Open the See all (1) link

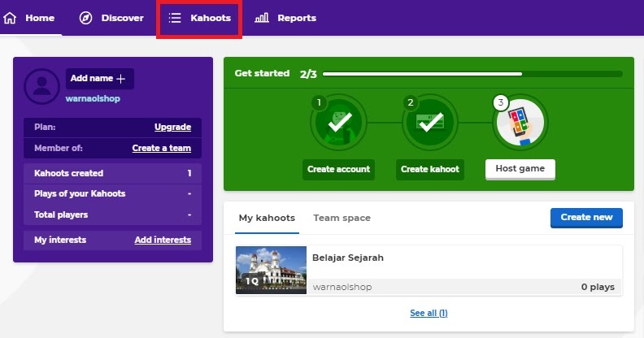tap(429, 313)
